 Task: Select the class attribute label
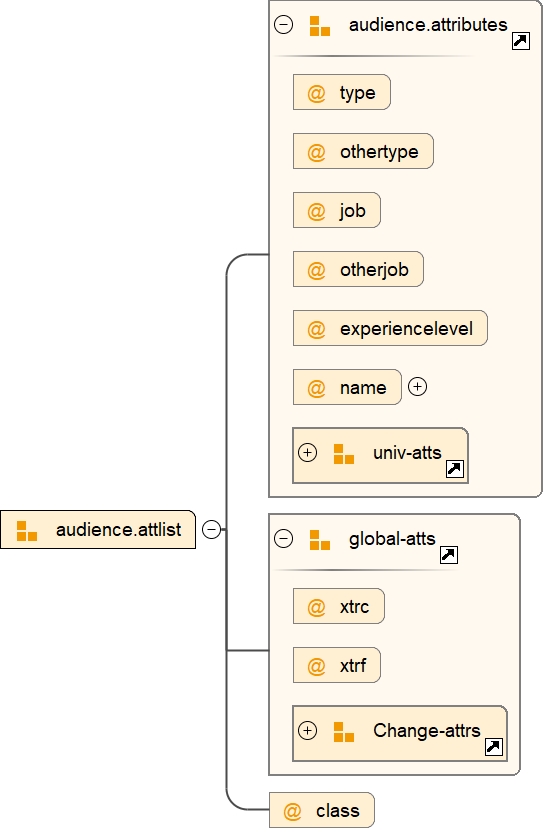[x=338, y=810]
